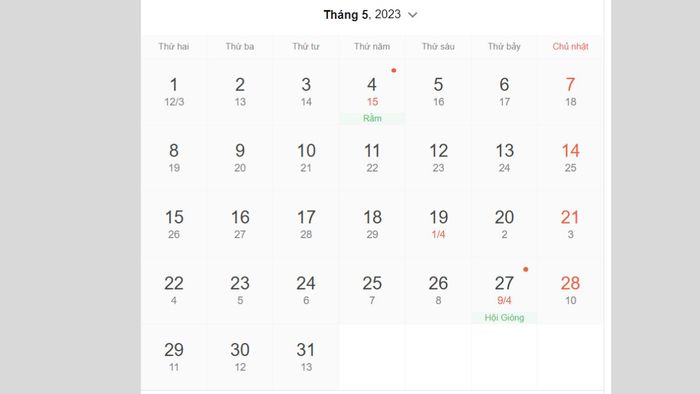This screenshot has height=394, width=700.
Task: Select Sunday May 21
Action: click(570, 225)
